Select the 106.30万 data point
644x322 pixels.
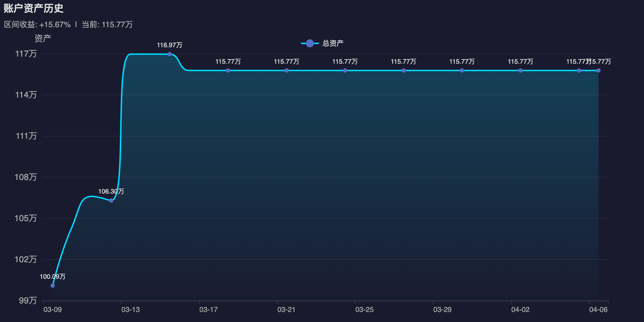pos(111,200)
